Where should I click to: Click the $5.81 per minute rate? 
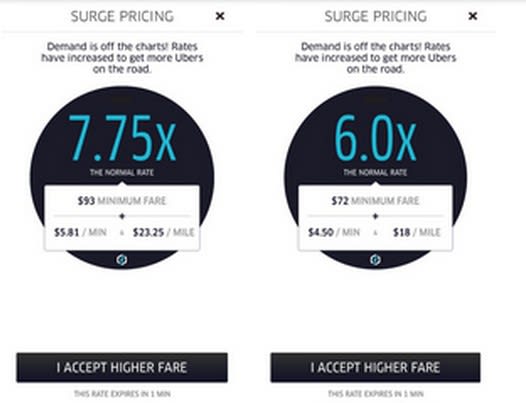pyautogui.click(x=80, y=232)
